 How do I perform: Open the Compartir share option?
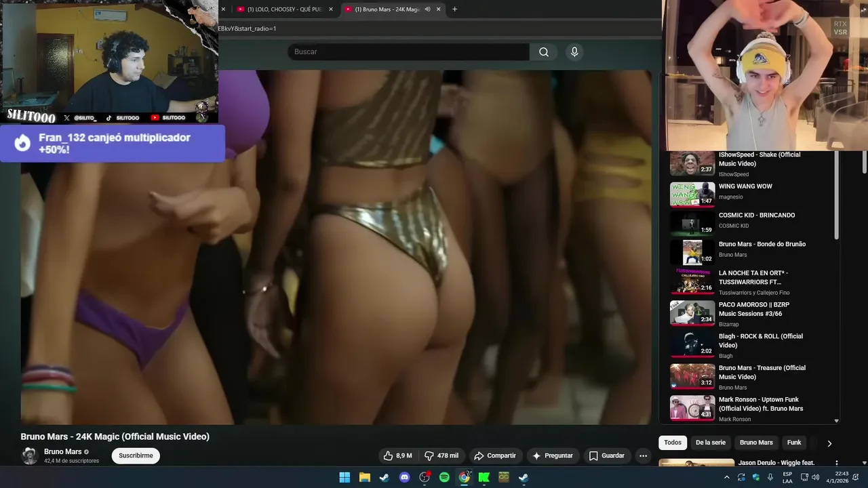pyautogui.click(x=495, y=455)
